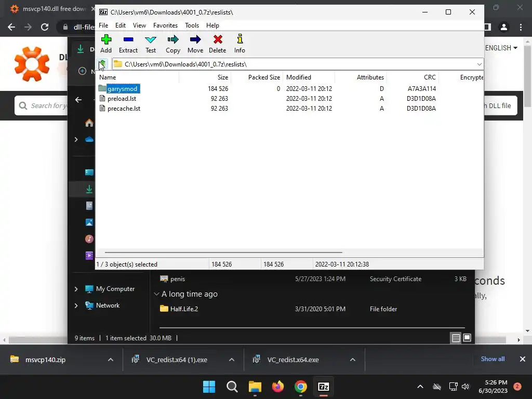The image size is (532, 399).
Task: Open Home in the Explorer sidebar
Action: [89, 123]
